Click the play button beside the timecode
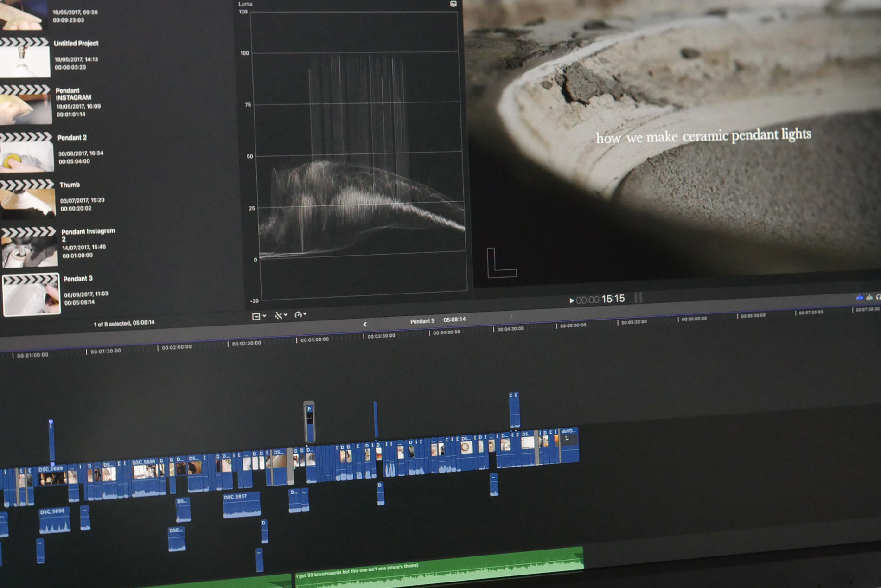 [571, 300]
